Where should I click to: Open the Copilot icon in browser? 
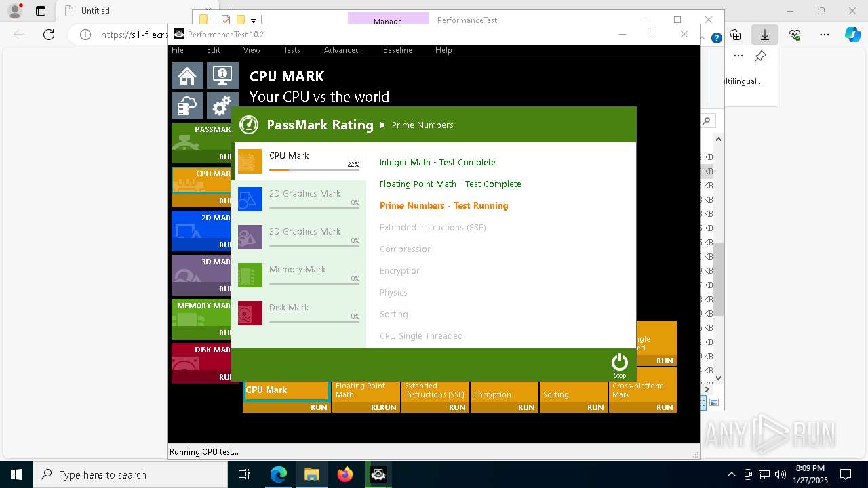click(852, 35)
